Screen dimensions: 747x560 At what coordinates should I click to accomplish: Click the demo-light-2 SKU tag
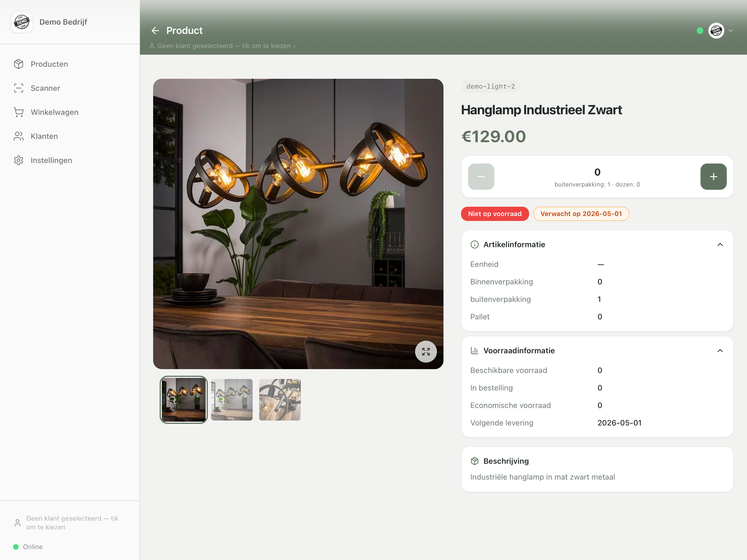click(x=490, y=86)
